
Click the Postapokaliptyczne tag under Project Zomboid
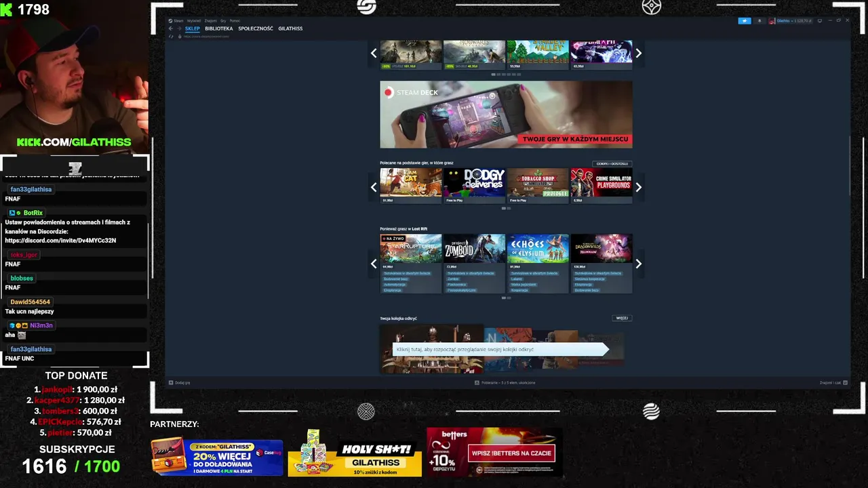pos(461,290)
